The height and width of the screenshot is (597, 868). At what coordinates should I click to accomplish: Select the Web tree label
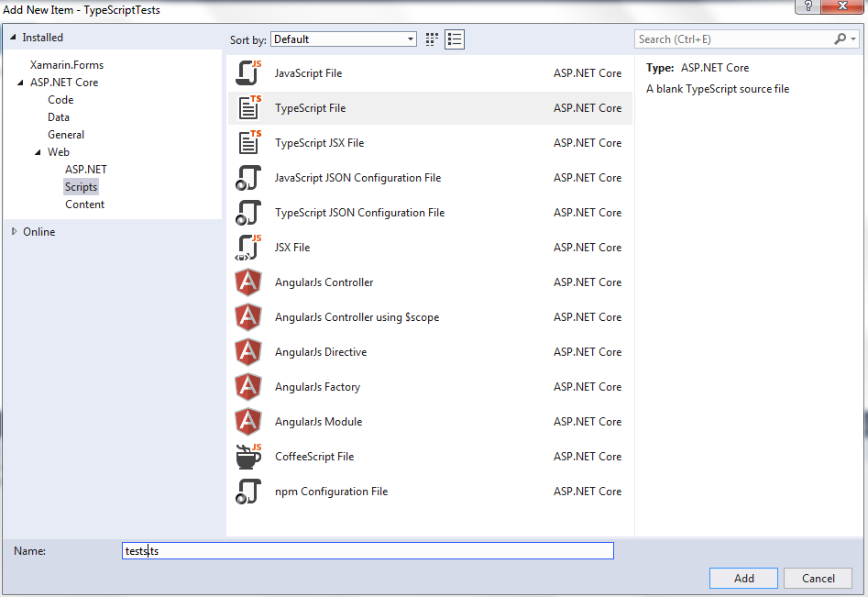[x=58, y=152]
